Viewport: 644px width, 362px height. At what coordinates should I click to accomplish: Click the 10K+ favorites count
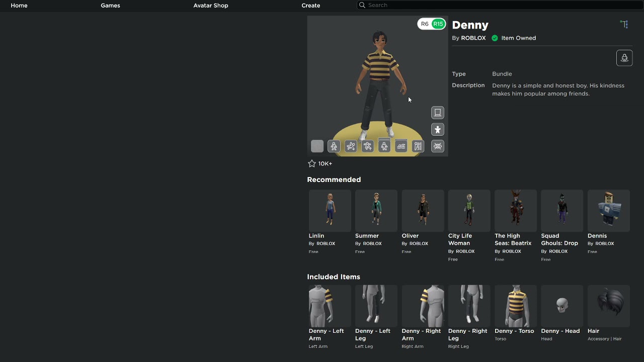point(325,164)
